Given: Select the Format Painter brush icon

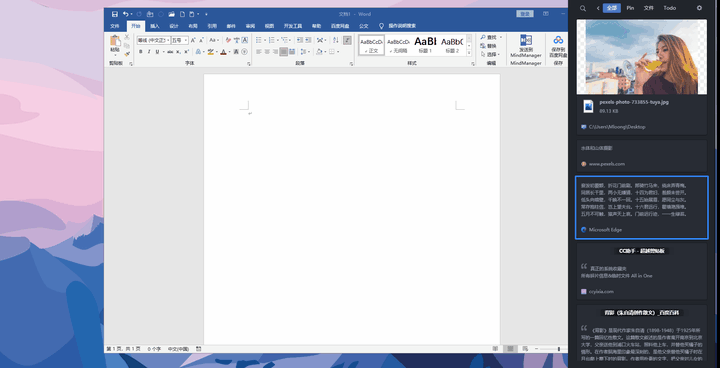Looking at the screenshot, I should (x=127, y=54).
